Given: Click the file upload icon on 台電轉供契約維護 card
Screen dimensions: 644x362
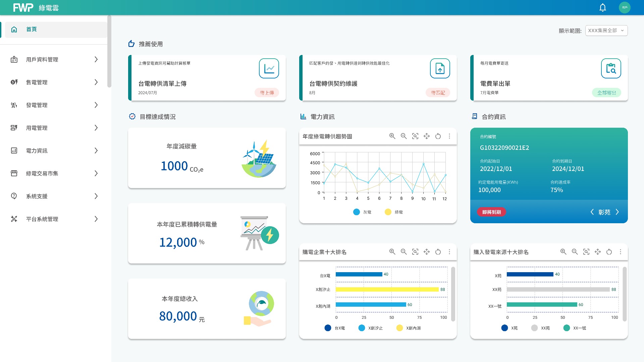Looking at the screenshot, I should click(x=440, y=68).
